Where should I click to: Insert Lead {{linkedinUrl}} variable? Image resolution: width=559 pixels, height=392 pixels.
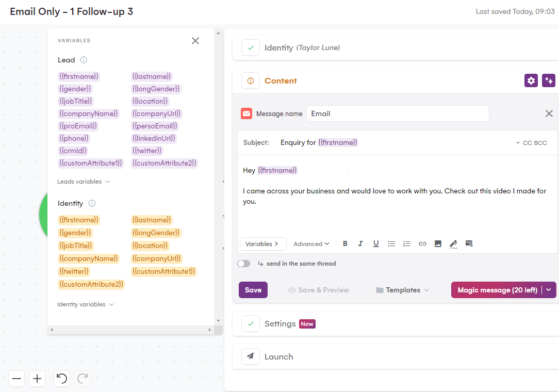coord(154,138)
